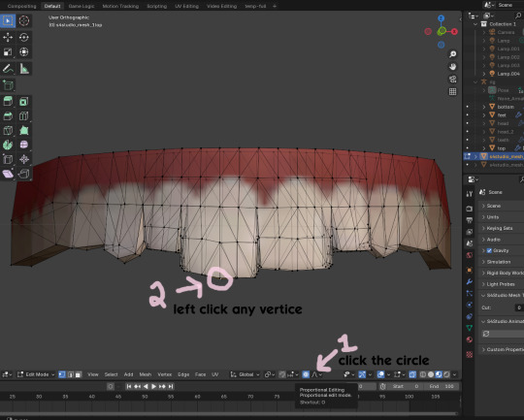The width and height of the screenshot is (524, 420).
Task: Open the Render properties tab
Action: tap(470, 209)
